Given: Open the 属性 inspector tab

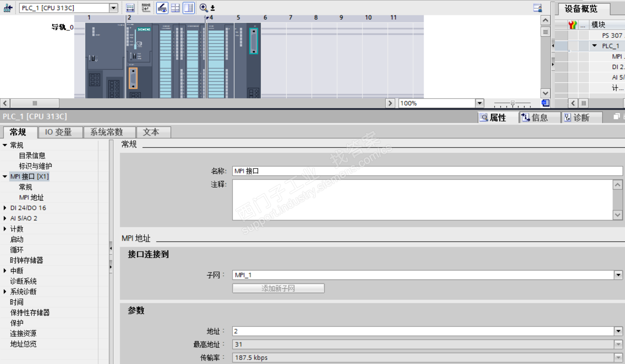Looking at the screenshot, I should (498, 118).
